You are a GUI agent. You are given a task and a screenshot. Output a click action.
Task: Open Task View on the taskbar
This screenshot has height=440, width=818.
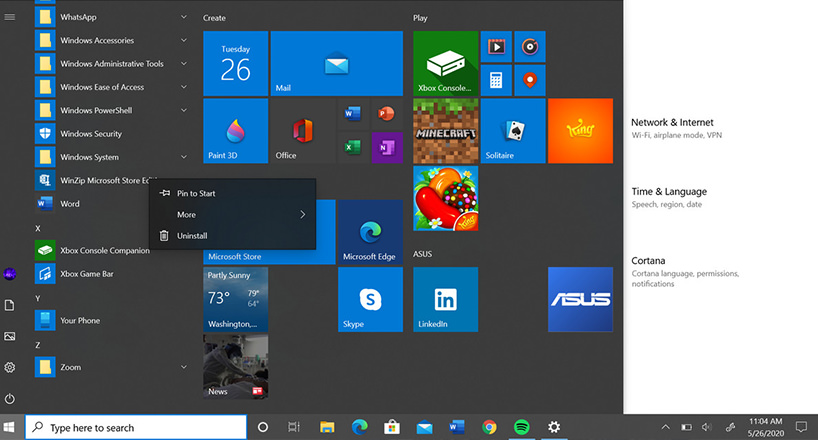click(x=294, y=427)
